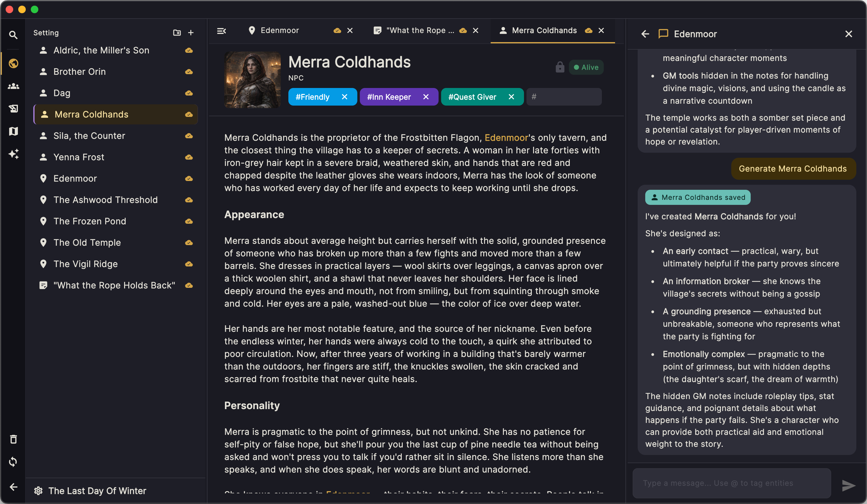Create a new folder in the Setting panel
The height and width of the screenshot is (504, 867).
(x=177, y=32)
